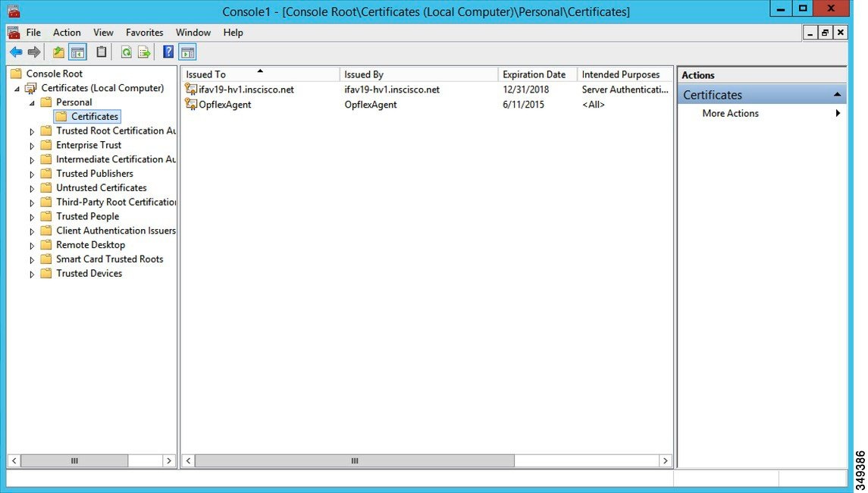Collapse the Certificates actions section header

pos(838,94)
